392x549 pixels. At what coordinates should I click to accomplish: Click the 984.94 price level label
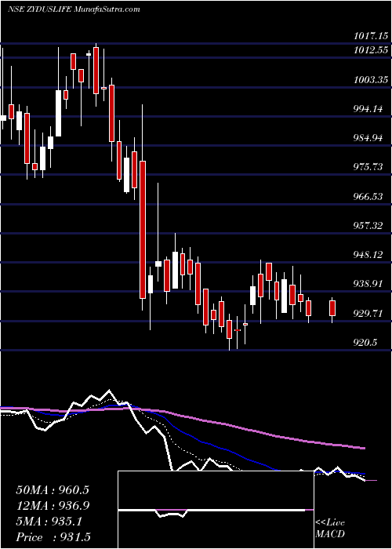point(368,138)
